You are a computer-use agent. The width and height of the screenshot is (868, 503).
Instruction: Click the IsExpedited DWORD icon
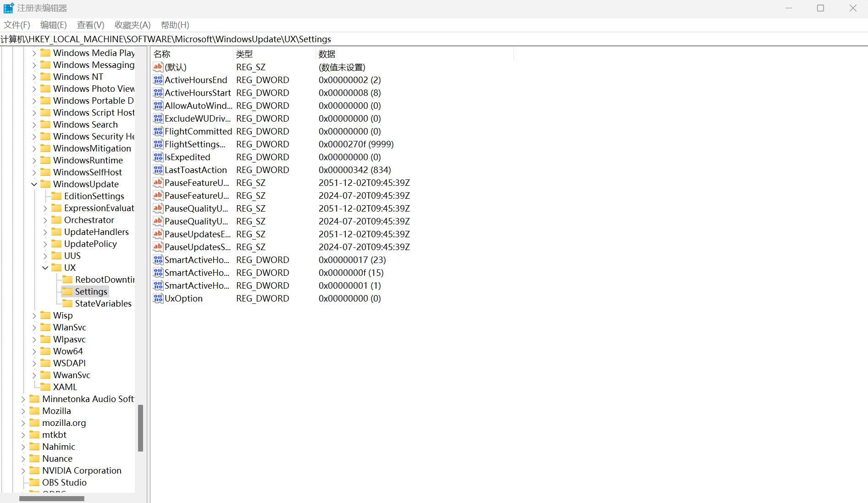point(158,157)
